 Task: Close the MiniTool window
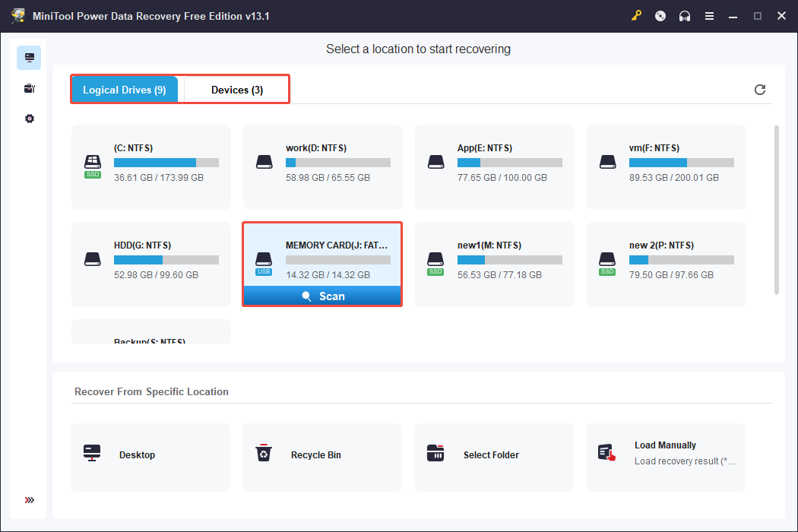[x=782, y=16]
